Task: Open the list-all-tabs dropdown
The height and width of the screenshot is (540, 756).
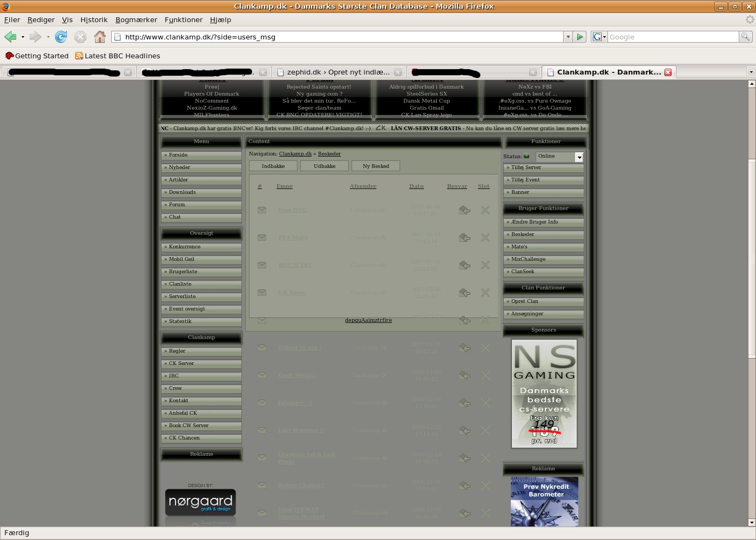Action: (751, 72)
